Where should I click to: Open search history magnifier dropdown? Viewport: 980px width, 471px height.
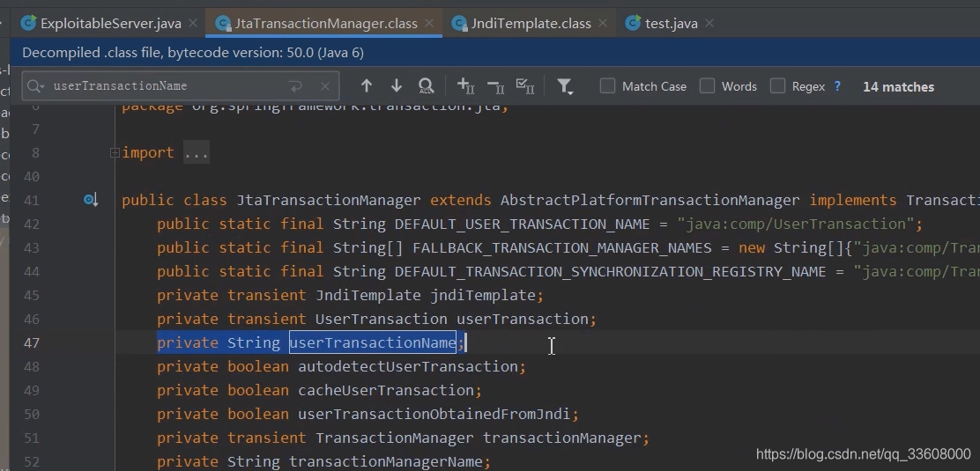pos(35,86)
